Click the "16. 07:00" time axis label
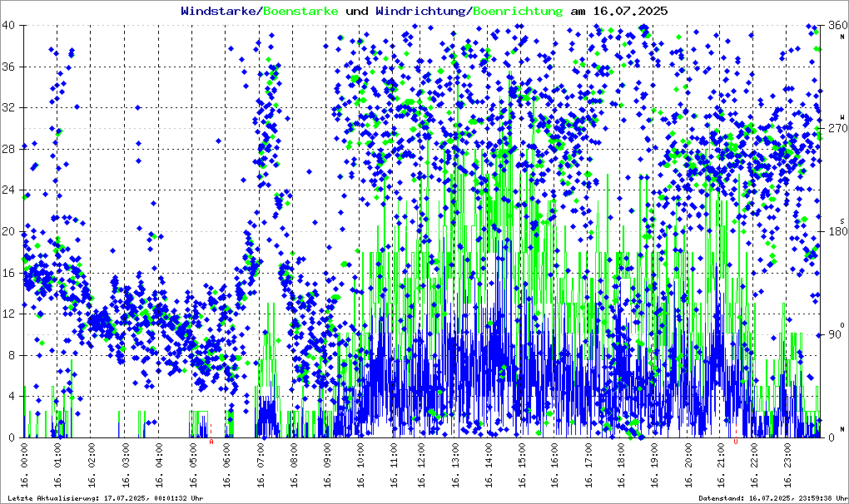The width and height of the screenshot is (849, 504). pyautogui.click(x=260, y=465)
